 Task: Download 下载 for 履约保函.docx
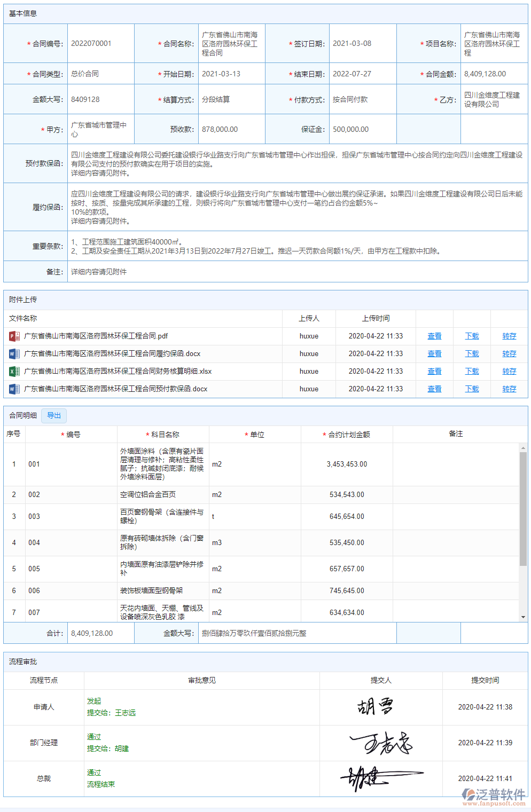click(x=472, y=354)
